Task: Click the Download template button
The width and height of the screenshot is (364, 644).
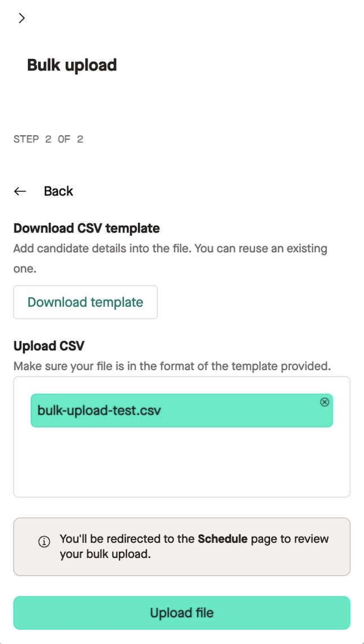Action: (86, 302)
